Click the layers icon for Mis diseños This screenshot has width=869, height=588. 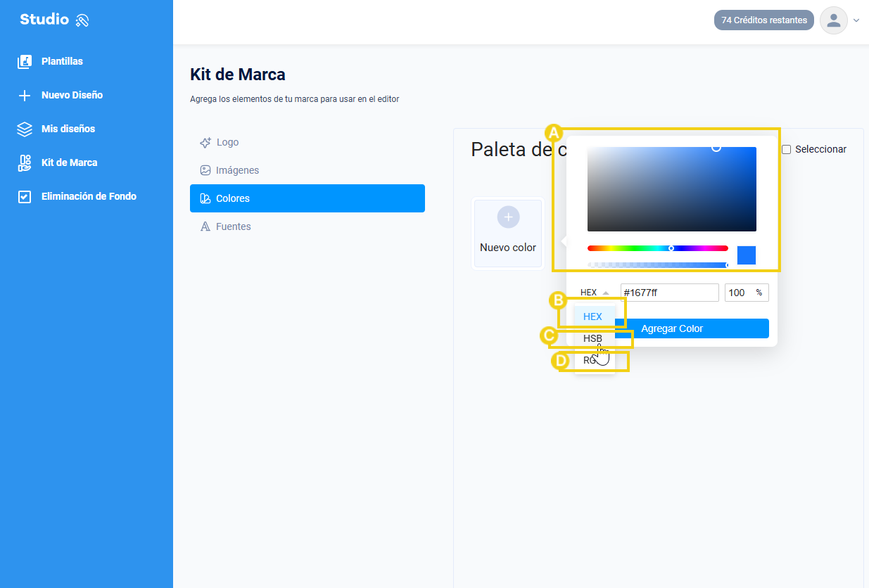[25, 129]
